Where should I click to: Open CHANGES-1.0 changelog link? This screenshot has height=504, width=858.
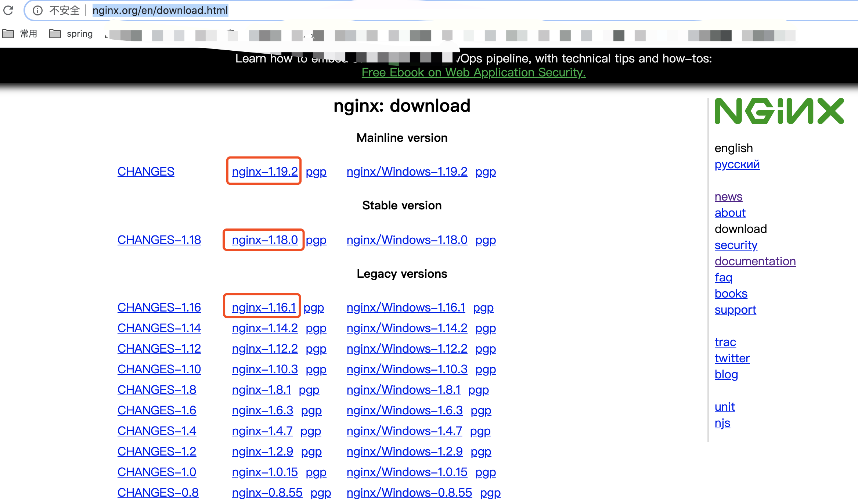click(x=156, y=472)
